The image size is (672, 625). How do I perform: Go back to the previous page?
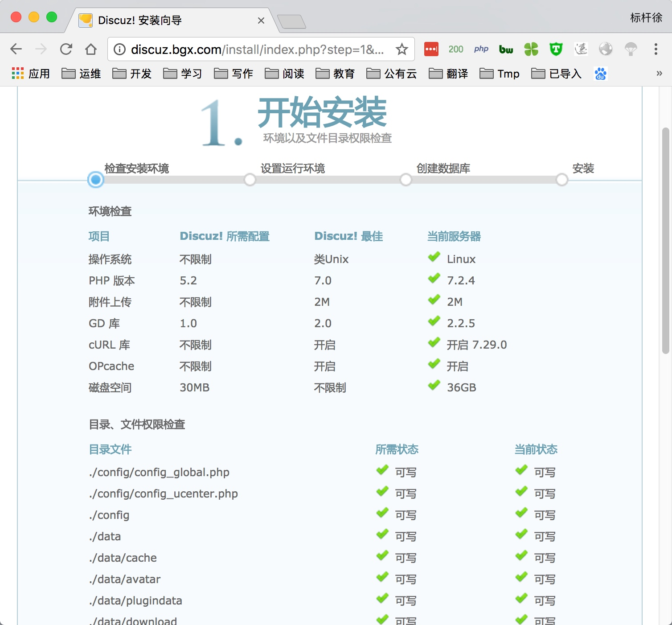[x=16, y=49]
